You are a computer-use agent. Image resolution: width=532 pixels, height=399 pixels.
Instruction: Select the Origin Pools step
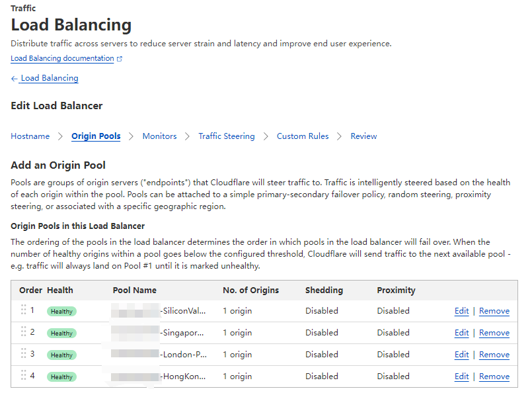click(x=96, y=136)
